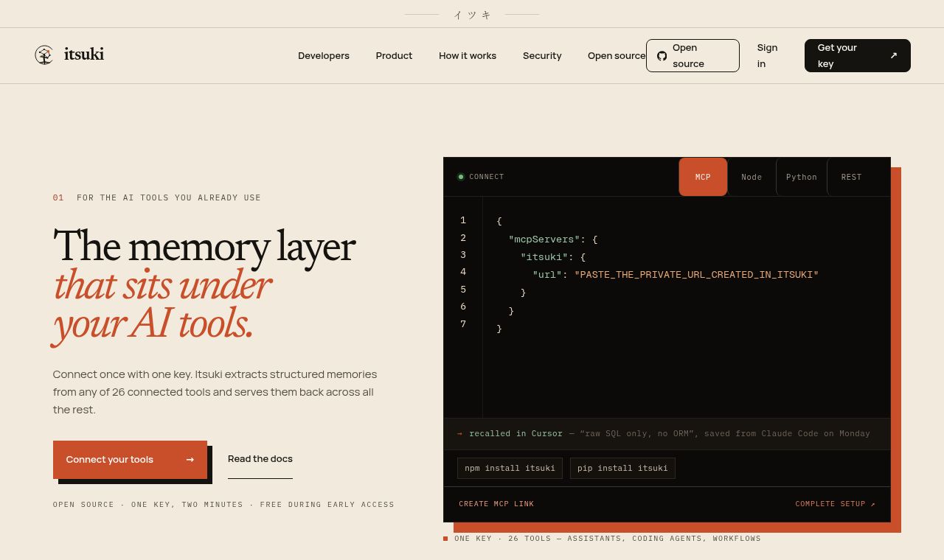Click the "mcpServers" key in code
Viewport: 944px width, 560px height.
point(544,239)
